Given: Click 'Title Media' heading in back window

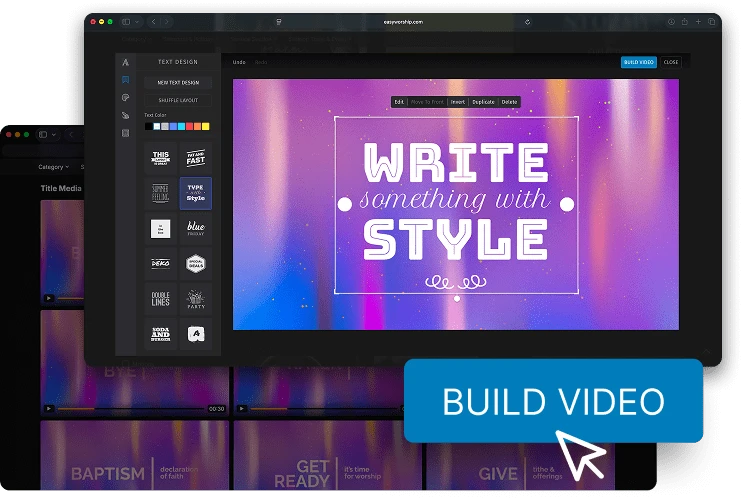Looking at the screenshot, I should click(x=61, y=188).
